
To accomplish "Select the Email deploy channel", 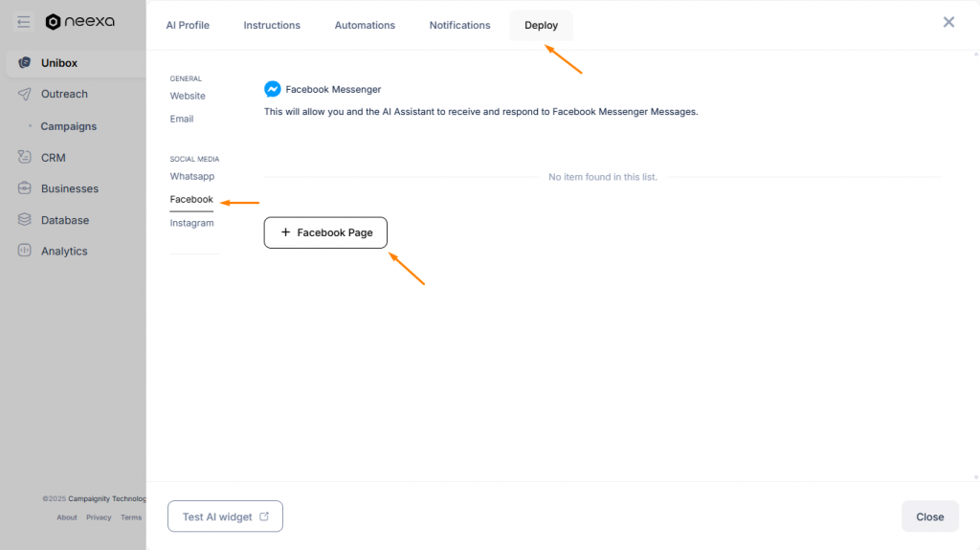I will (182, 119).
